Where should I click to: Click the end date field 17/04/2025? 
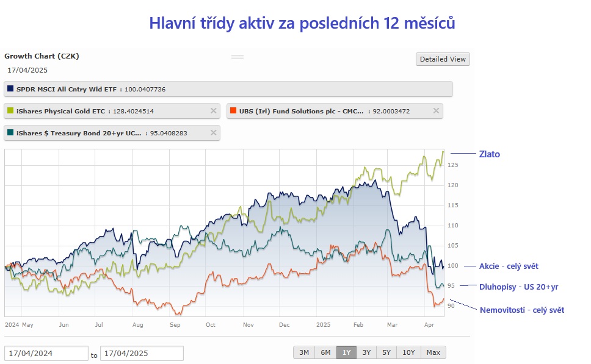[x=142, y=354]
